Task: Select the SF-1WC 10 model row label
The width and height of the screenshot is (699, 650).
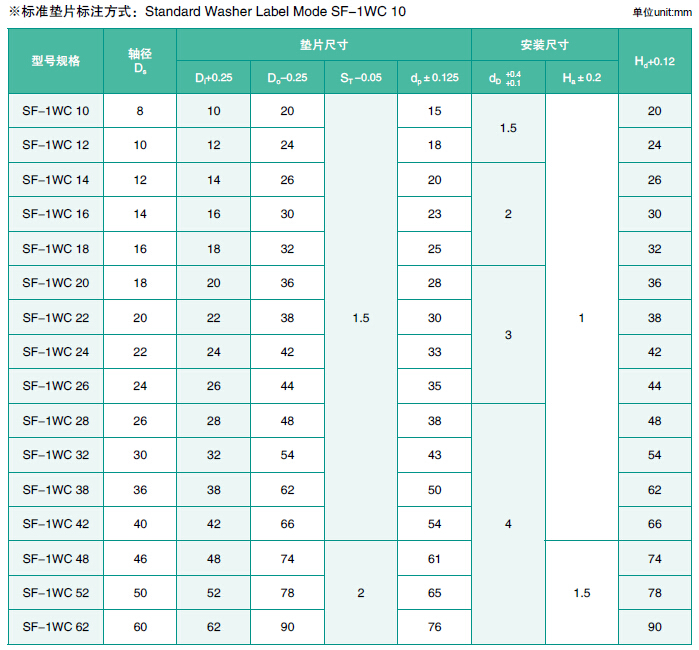Action: (x=56, y=111)
